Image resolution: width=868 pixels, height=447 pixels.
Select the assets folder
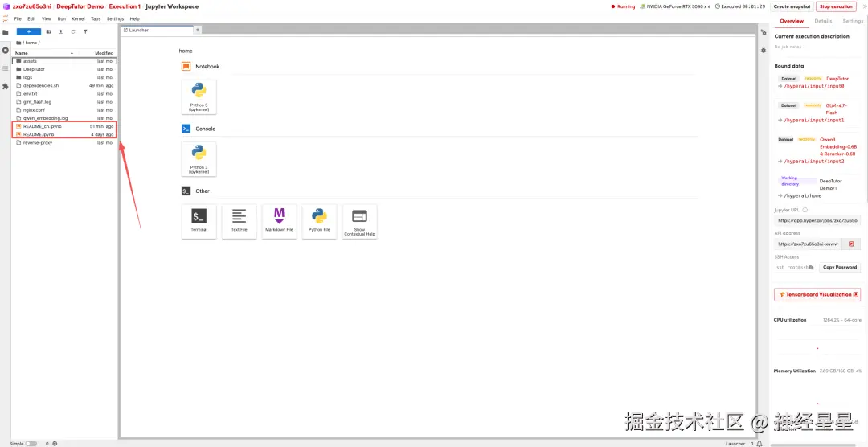(x=65, y=61)
